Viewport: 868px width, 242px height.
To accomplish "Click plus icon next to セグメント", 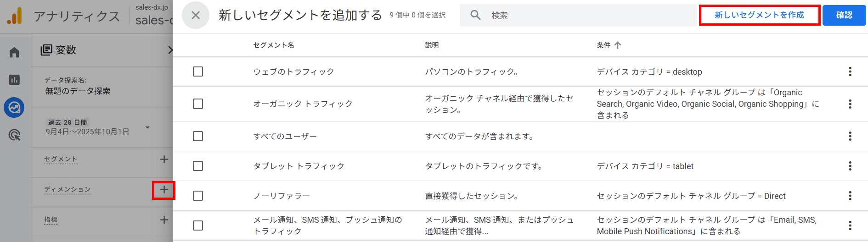I will 164,159.
